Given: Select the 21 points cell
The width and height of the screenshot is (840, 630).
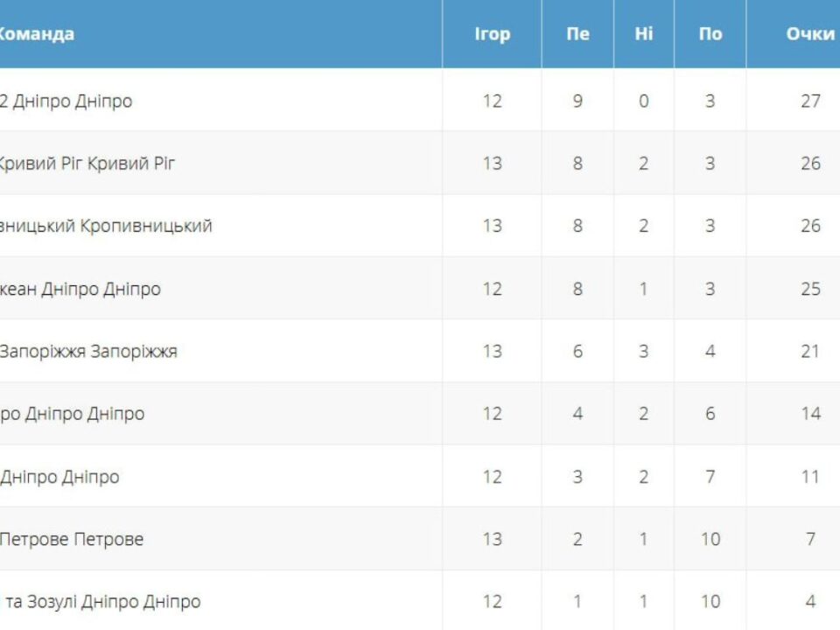Looking at the screenshot, I should click(x=810, y=352).
